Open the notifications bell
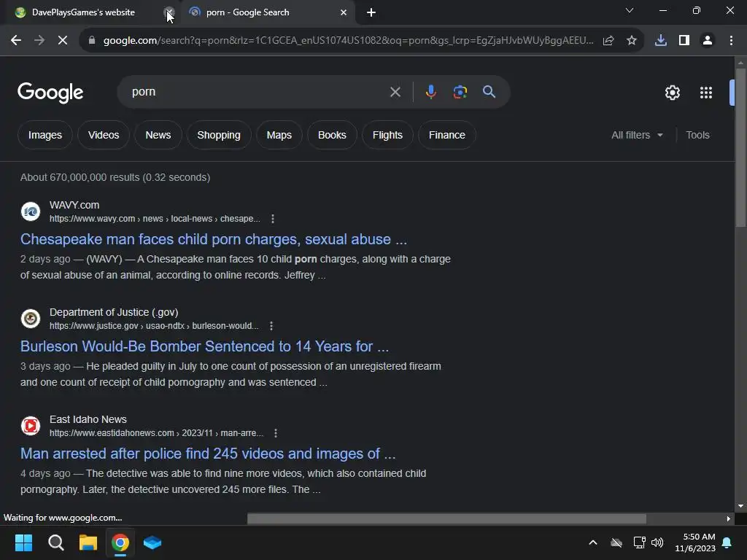This screenshot has height=560, width=747. click(727, 542)
